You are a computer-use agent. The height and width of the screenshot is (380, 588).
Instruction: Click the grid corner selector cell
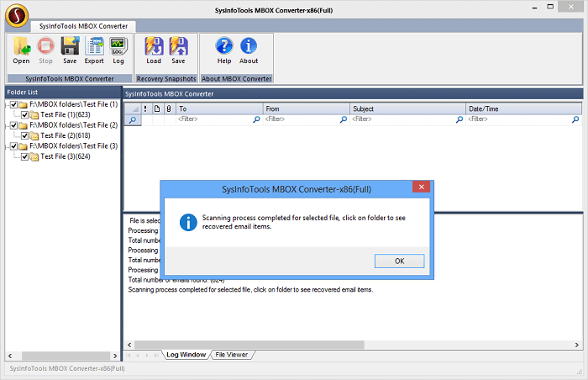[x=133, y=109]
